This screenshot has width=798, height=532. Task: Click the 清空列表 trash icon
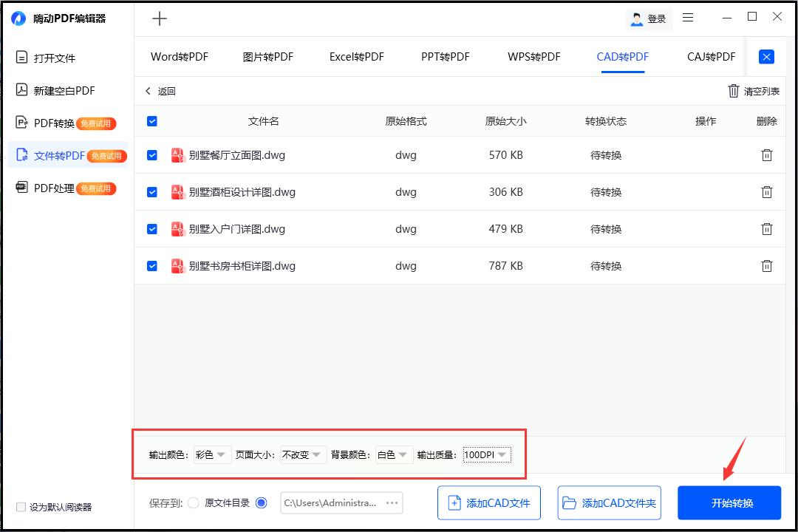[x=733, y=91]
